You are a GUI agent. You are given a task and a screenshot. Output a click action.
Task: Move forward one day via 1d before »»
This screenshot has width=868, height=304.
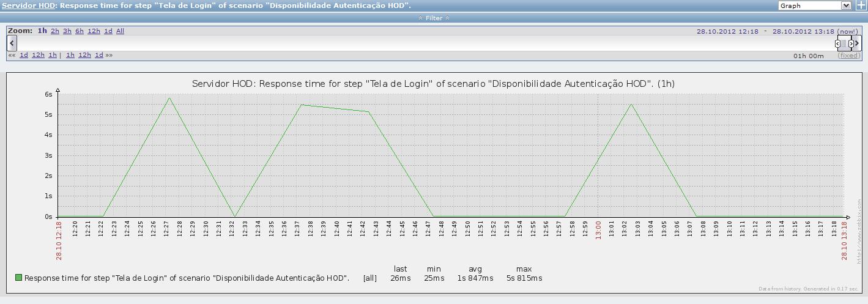pos(99,55)
